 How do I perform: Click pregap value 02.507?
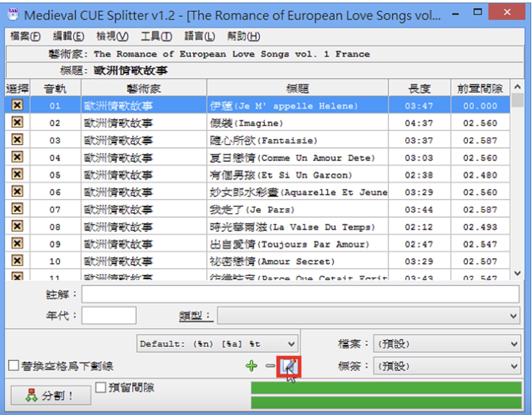pyautogui.click(x=480, y=262)
